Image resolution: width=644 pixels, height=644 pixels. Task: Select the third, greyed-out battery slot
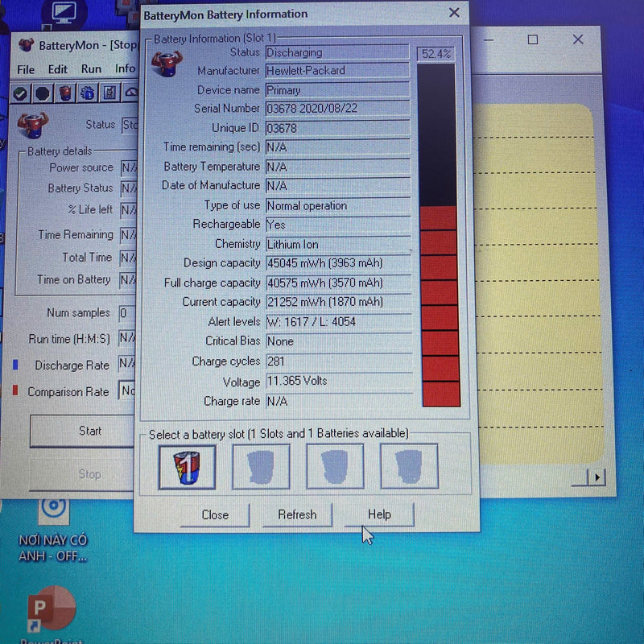[335, 466]
